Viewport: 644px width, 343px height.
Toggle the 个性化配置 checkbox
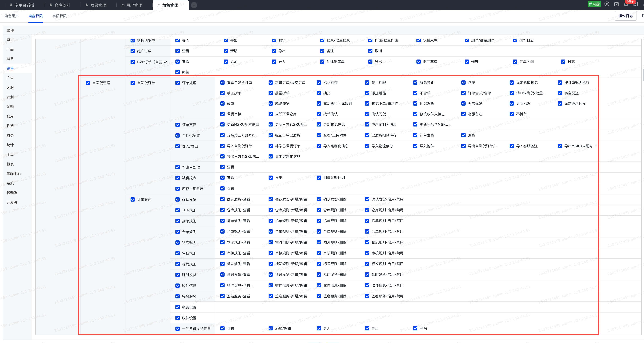178,136
